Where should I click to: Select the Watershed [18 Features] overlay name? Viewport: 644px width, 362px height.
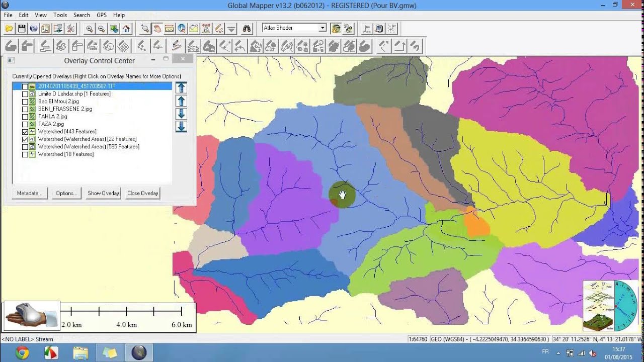point(66,154)
